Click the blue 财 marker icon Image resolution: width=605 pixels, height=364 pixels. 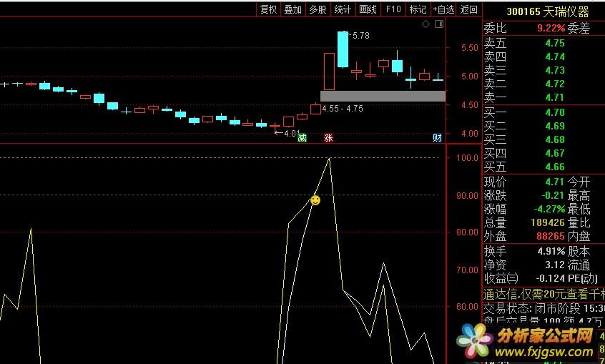[x=437, y=138]
